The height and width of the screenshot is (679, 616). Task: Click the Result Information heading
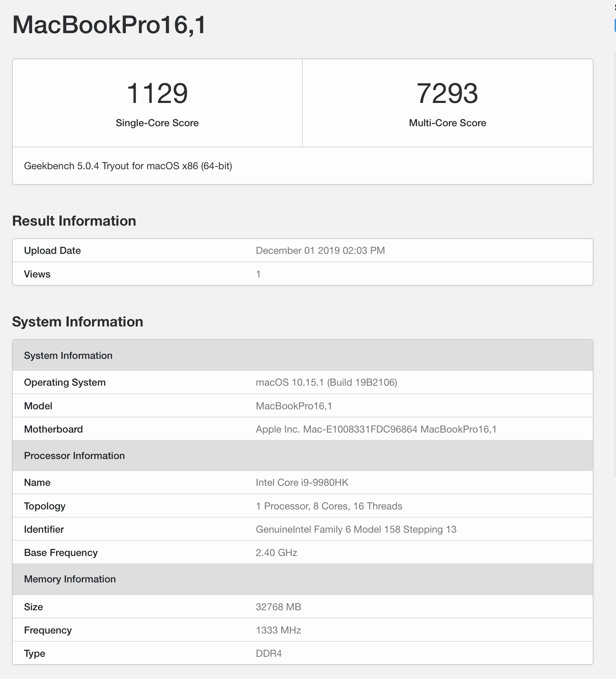(x=74, y=221)
